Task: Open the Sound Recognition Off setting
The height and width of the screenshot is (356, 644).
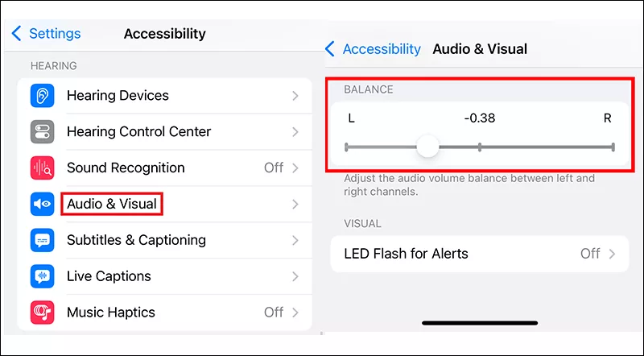Action: (x=274, y=168)
